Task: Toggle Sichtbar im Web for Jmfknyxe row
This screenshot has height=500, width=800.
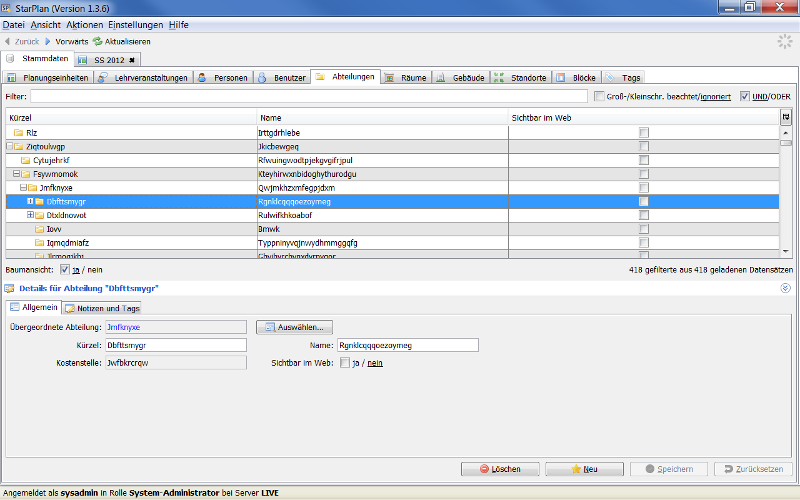Action: 644,188
